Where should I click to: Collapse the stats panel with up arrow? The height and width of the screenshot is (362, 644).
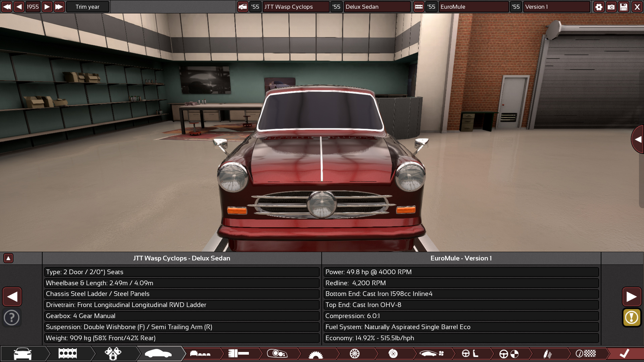(8, 258)
